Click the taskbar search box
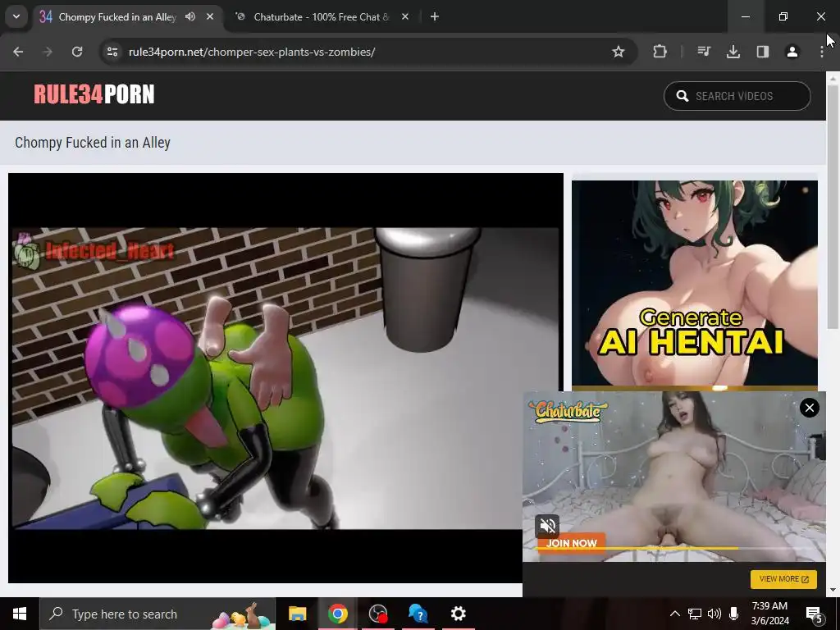Screen dimensions: 840x630 tap(157, 614)
